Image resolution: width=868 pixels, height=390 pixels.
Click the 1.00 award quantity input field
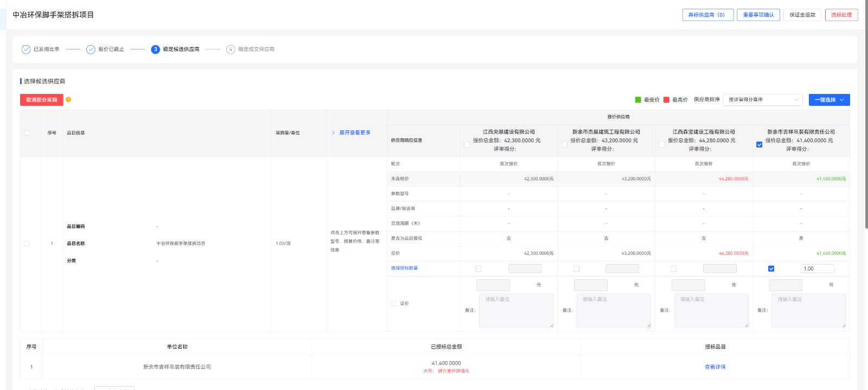click(817, 268)
